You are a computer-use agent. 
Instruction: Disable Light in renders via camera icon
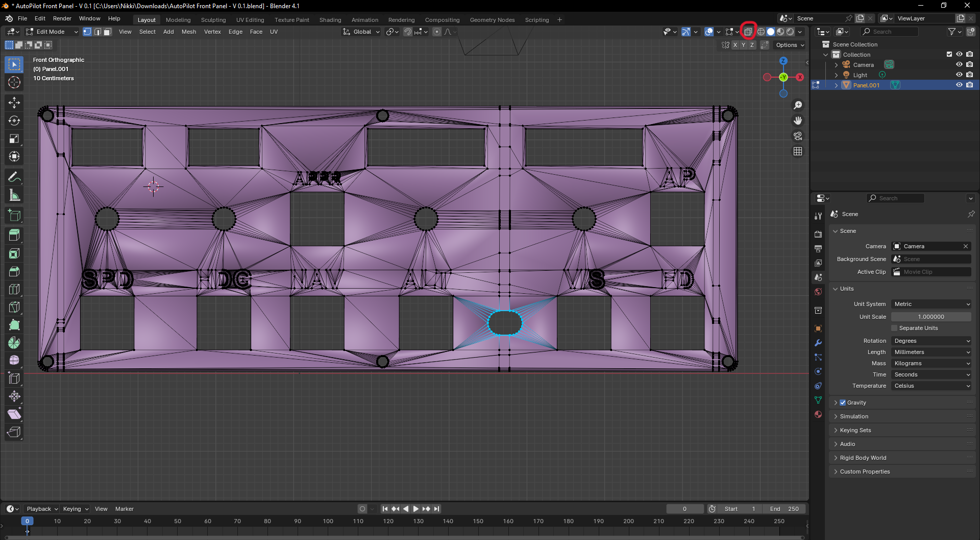[x=969, y=75]
